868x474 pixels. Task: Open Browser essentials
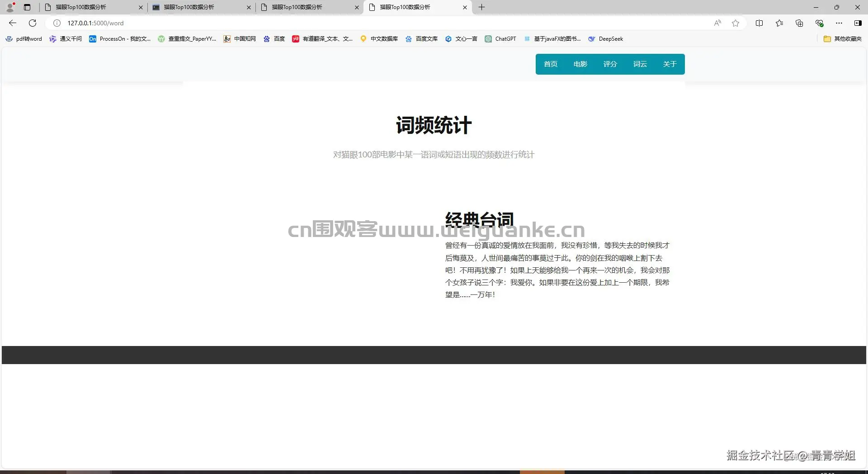[819, 23]
